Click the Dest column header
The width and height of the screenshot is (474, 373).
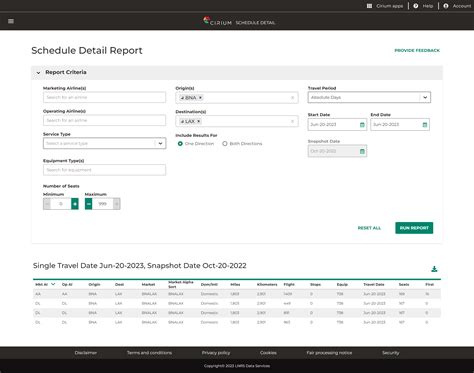[119, 284]
